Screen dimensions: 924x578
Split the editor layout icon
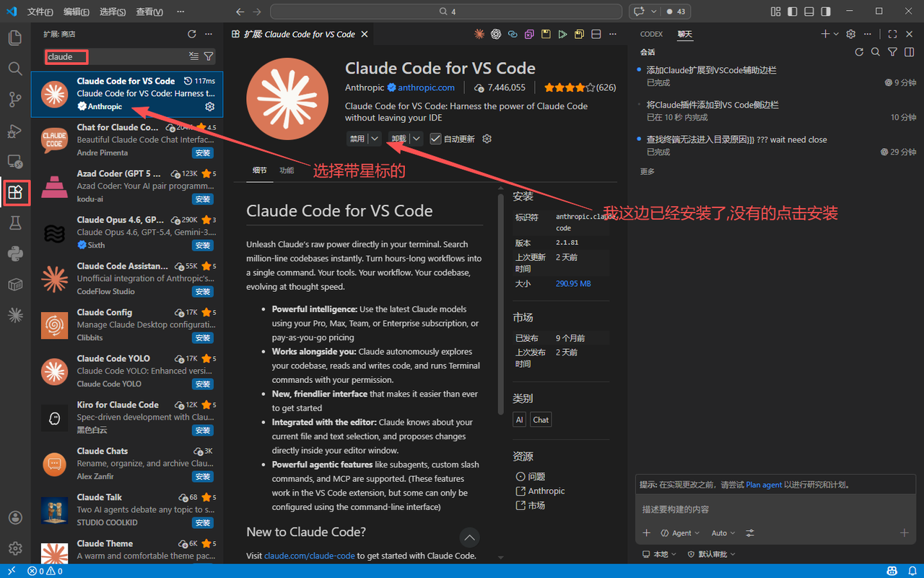596,34
